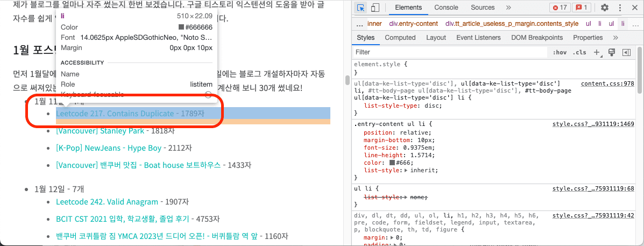Click the paintbrush rendering emulations icon

click(612, 52)
